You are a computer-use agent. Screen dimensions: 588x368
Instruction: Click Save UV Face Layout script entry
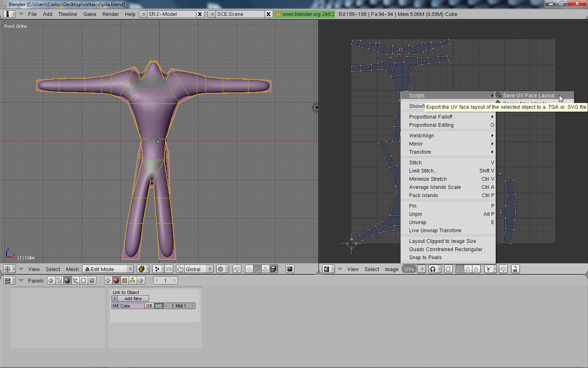(534, 96)
